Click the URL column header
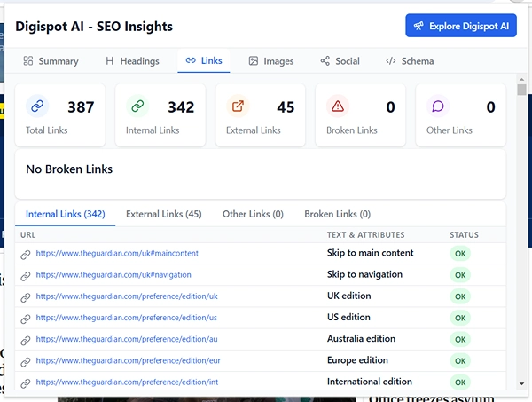Viewport: 532px width, 402px height. pyautogui.click(x=27, y=234)
